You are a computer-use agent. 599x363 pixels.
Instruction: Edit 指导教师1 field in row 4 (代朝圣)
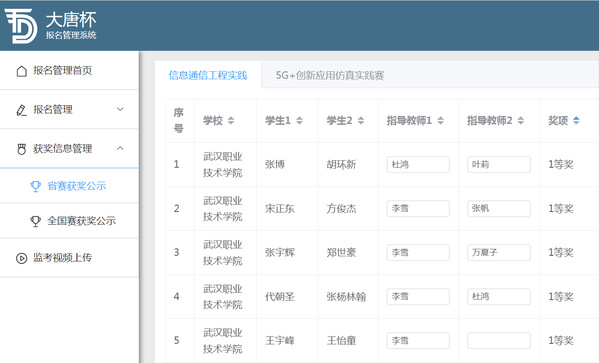[x=418, y=297]
